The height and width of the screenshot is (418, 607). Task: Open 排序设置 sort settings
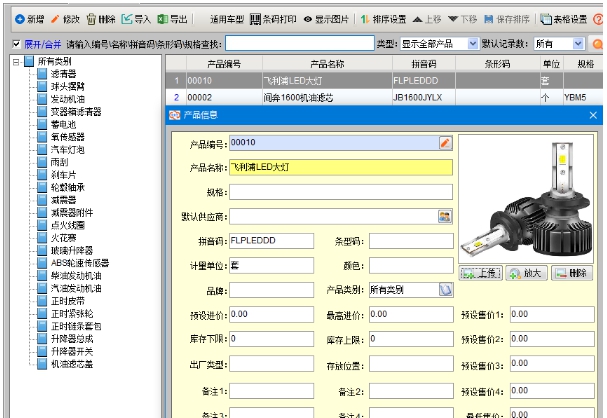[x=383, y=19]
